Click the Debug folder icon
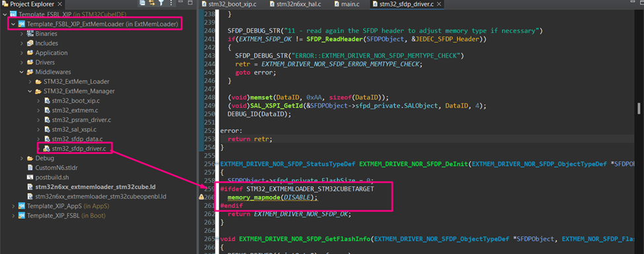The width and height of the screenshot is (644, 254). click(x=30, y=158)
